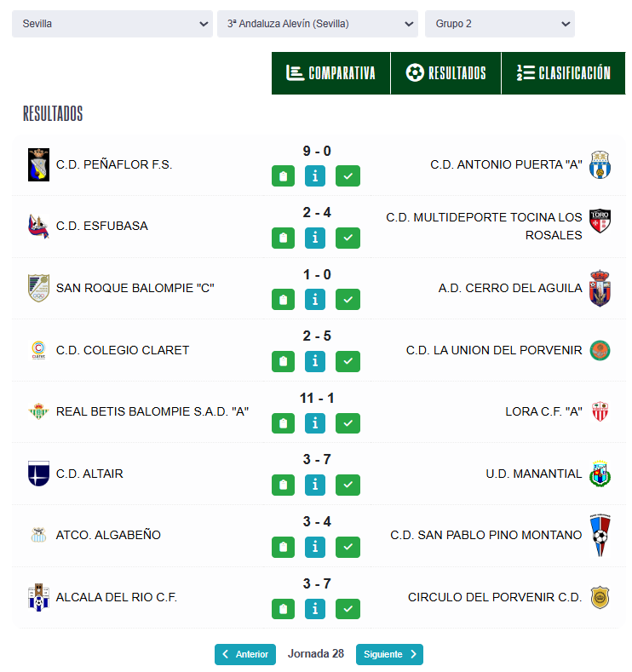Expand 3ª Andaluza Alevín competition dropdown
632x672 pixels.
pyautogui.click(x=317, y=24)
